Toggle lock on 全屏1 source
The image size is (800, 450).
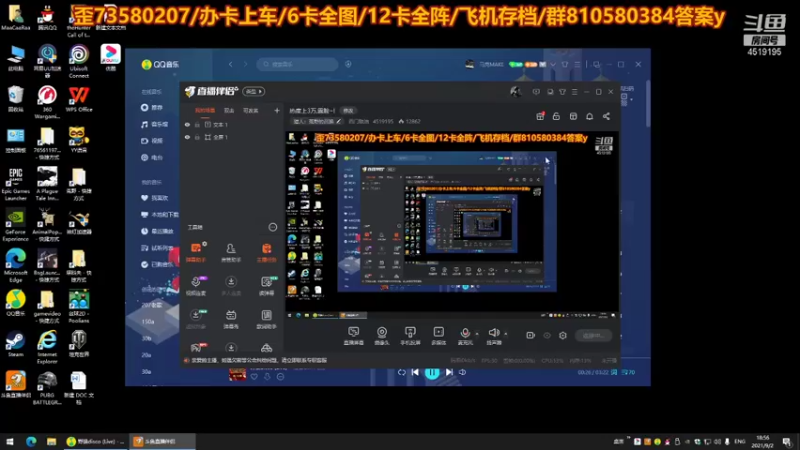click(197, 137)
